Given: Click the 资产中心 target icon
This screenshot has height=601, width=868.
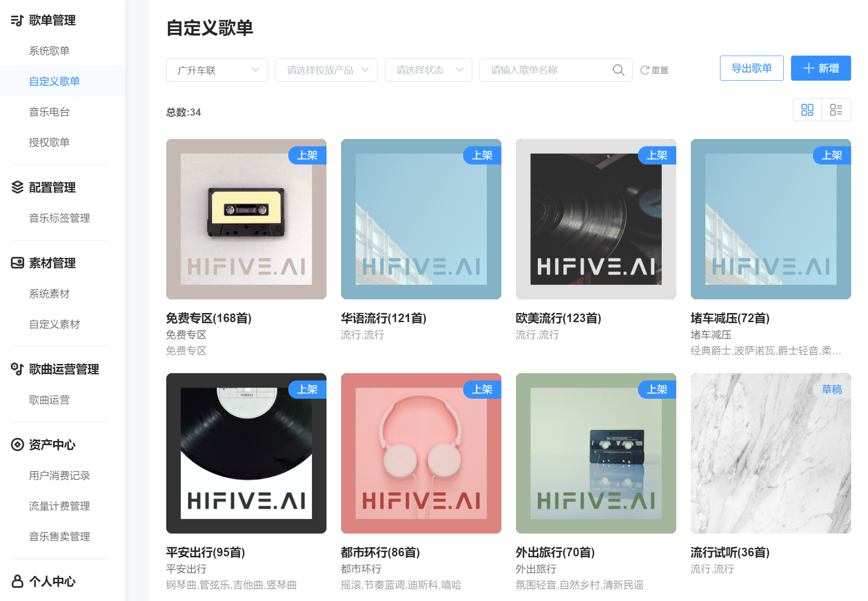Looking at the screenshot, I should [16, 445].
